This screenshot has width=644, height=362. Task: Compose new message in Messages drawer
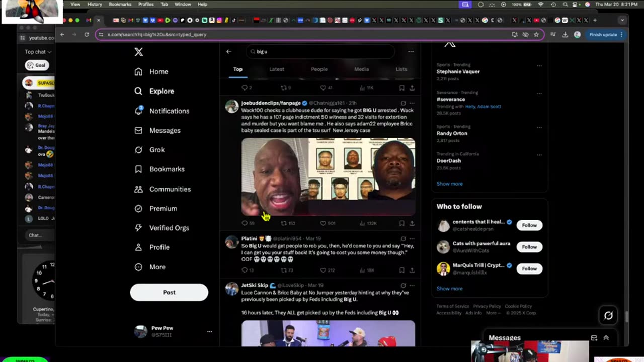(x=594, y=338)
